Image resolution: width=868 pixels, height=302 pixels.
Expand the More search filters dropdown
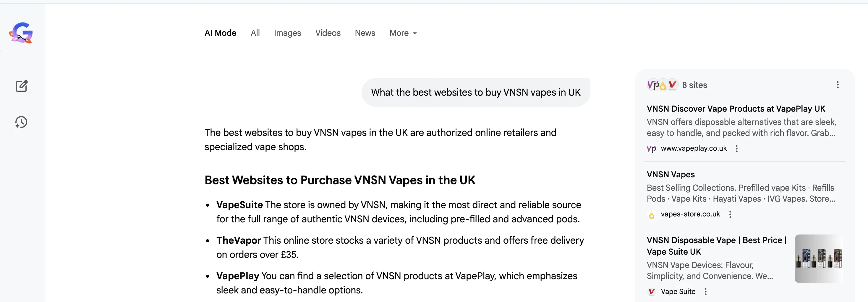tap(403, 33)
